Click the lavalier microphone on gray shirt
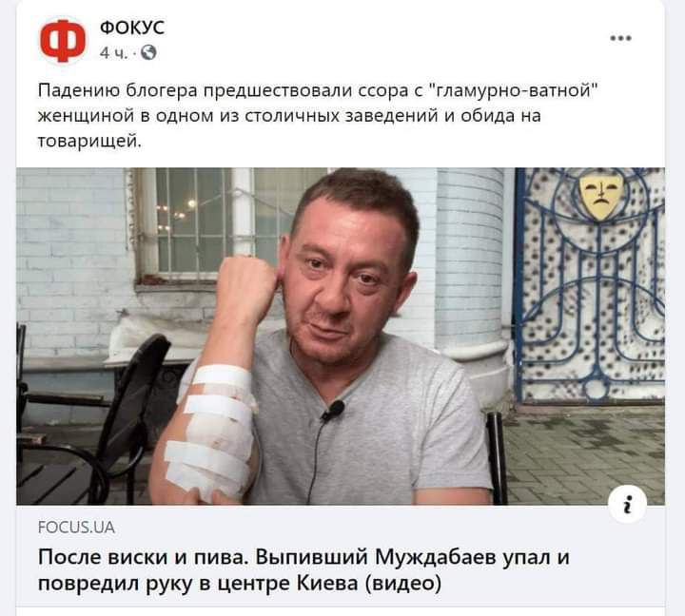 pos(334,411)
